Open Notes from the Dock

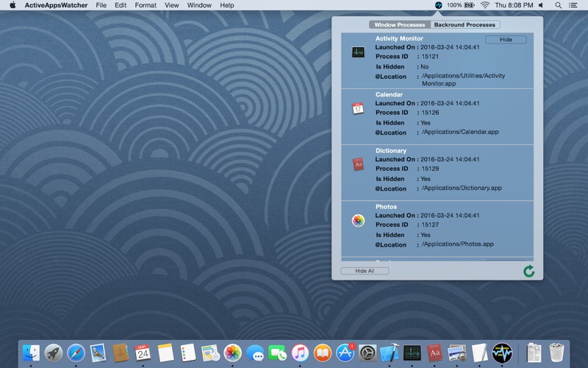165,353
